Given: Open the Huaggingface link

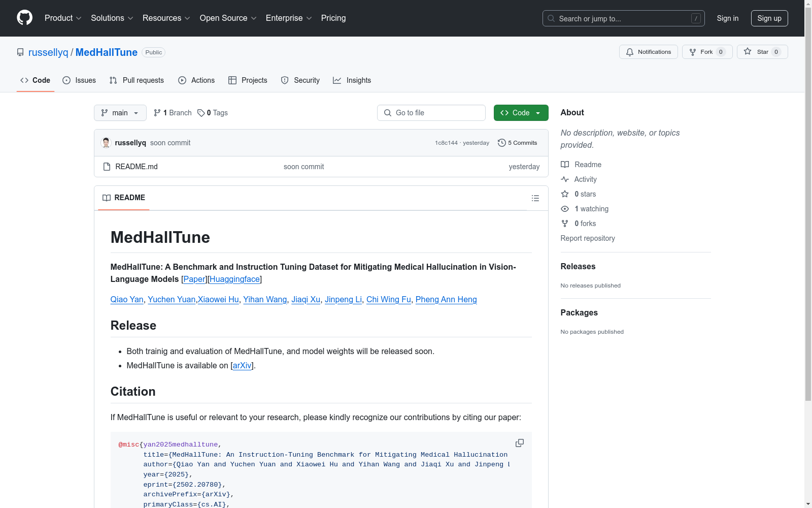Looking at the screenshot, I should tap(235, 279).
